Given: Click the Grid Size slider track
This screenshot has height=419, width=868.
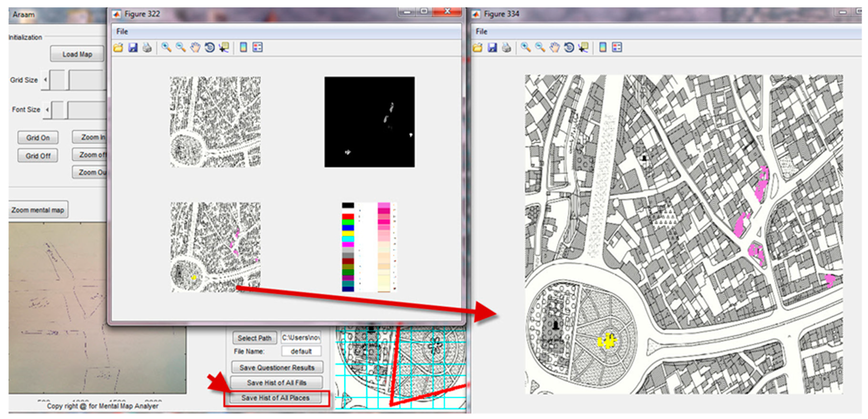Looking at the screenshot, I should click(86, 80).
